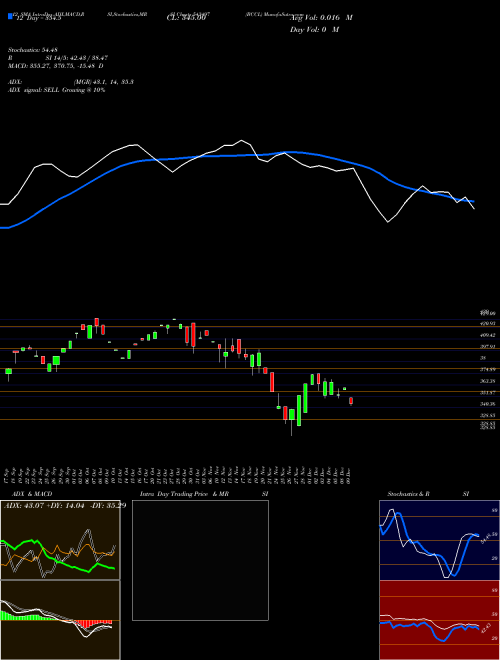Click the CL: 345.00 closing price text
This screenshot has height=660, width=500.
click(186, 18)
